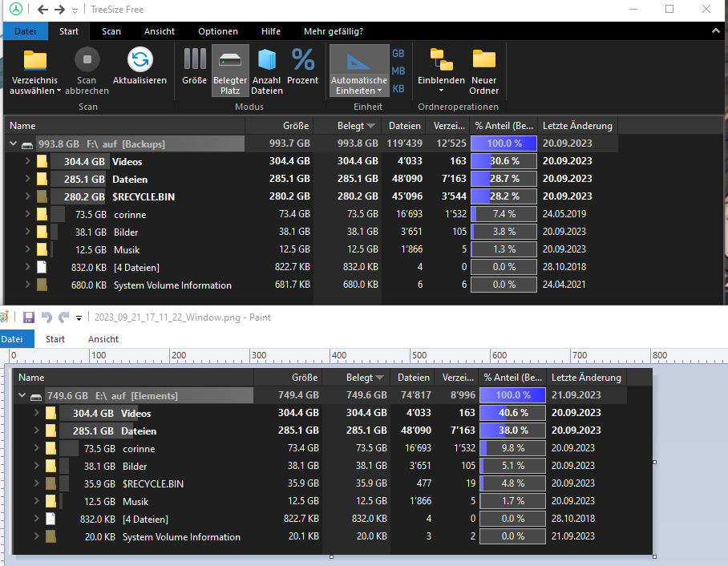Open Verzeichnis auswählen folder picker
The width and height of the screenshot is (728, 566).
click(x=34, y=72)
